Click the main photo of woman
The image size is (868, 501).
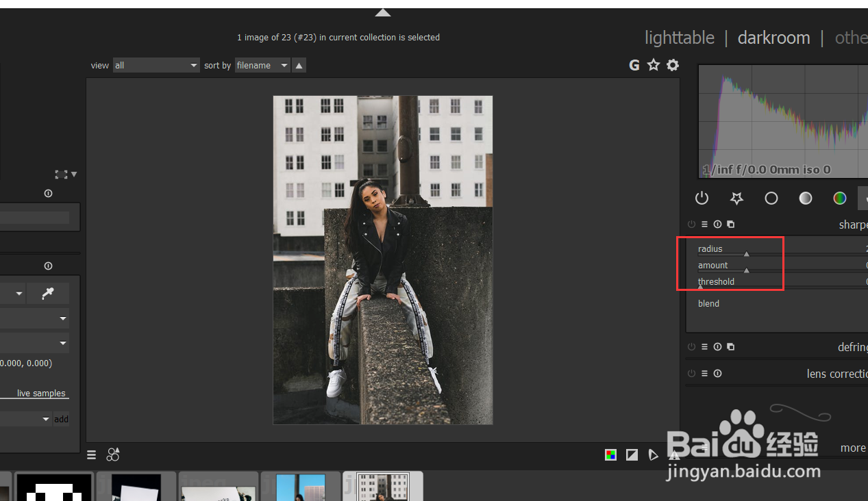click(x=383, y=260)
